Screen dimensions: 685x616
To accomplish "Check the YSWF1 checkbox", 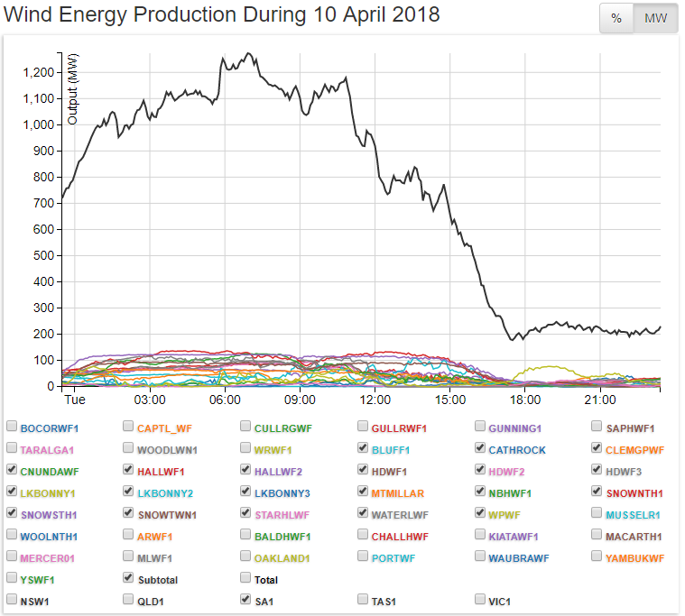I will 12,578.
